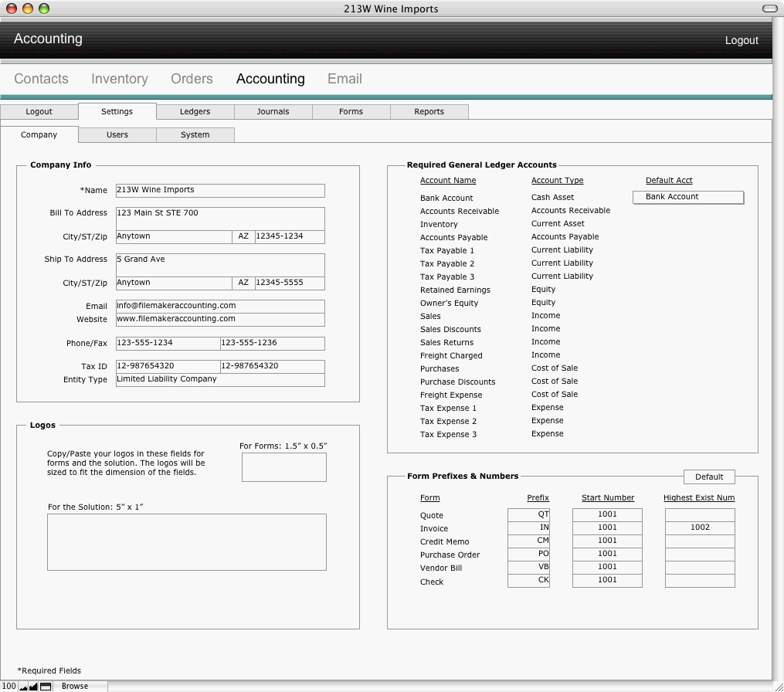Click the company Name field
This screenshot has height=692, width=784.
click(220, 191)
